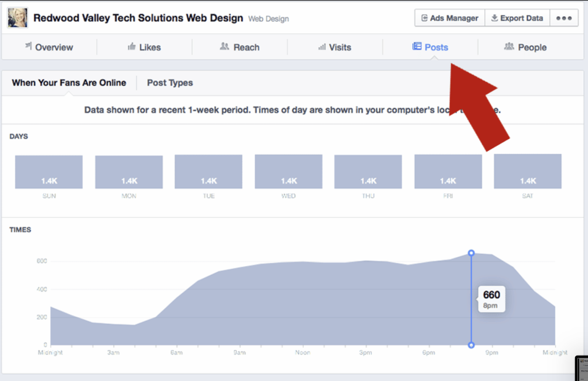
Task: Click the 6pm label on time axis
Action: pyautogui.click(x=429, y=352)
